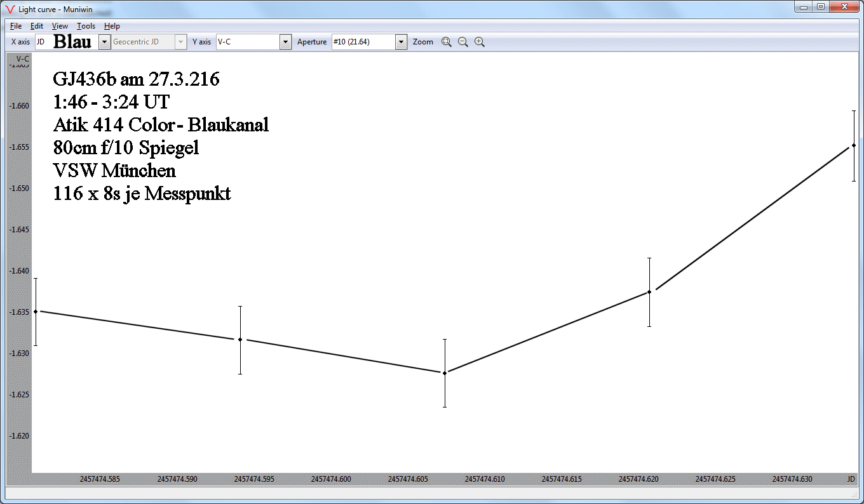Open the Aperture #10 (21.64) dropdown
Screen dimensions: 864x504
(401, 42)
